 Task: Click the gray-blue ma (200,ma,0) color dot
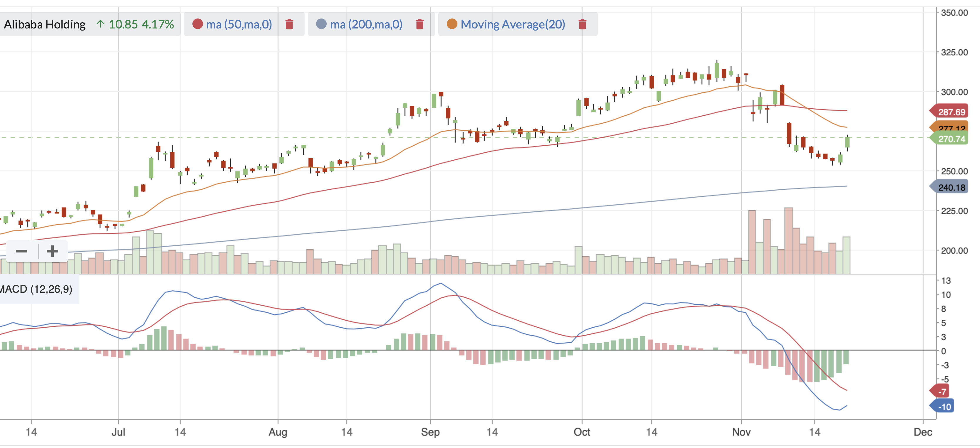point(321,24)
